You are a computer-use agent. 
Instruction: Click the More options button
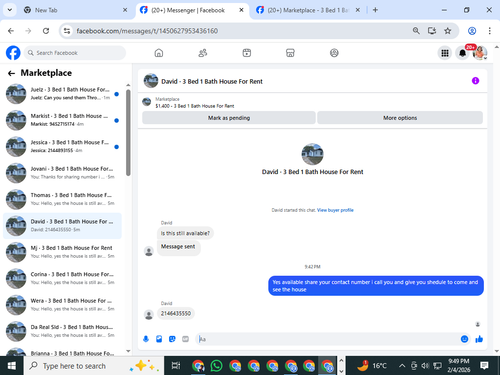[x=400, y=118]
